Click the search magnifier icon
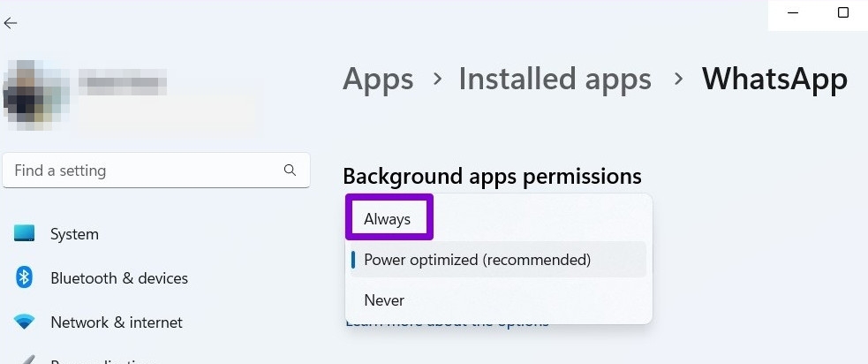 (x=290, y=170)
